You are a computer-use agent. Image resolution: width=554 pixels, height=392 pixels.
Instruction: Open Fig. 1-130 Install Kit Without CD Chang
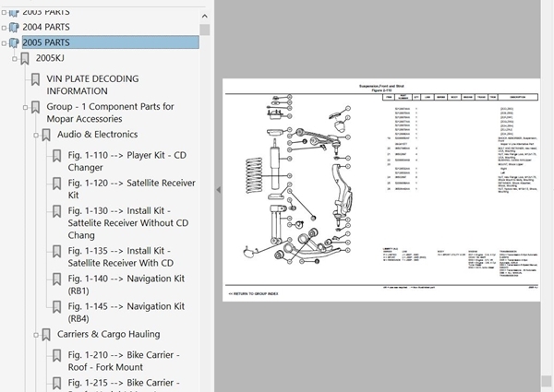click(x=128, y=222)
